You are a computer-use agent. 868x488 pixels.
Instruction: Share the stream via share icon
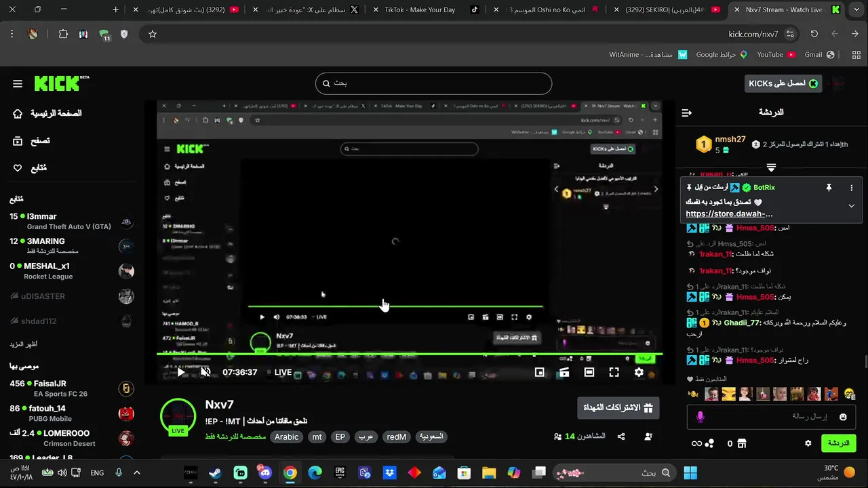coord(621,436)
